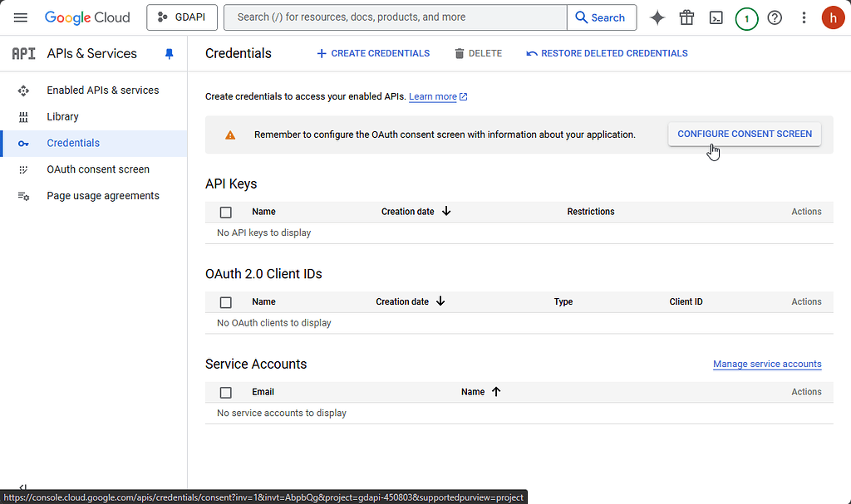Sort Service Accounts by Name arrow
The width and height of the screenshot is (851, 504).
coord(496,391)
